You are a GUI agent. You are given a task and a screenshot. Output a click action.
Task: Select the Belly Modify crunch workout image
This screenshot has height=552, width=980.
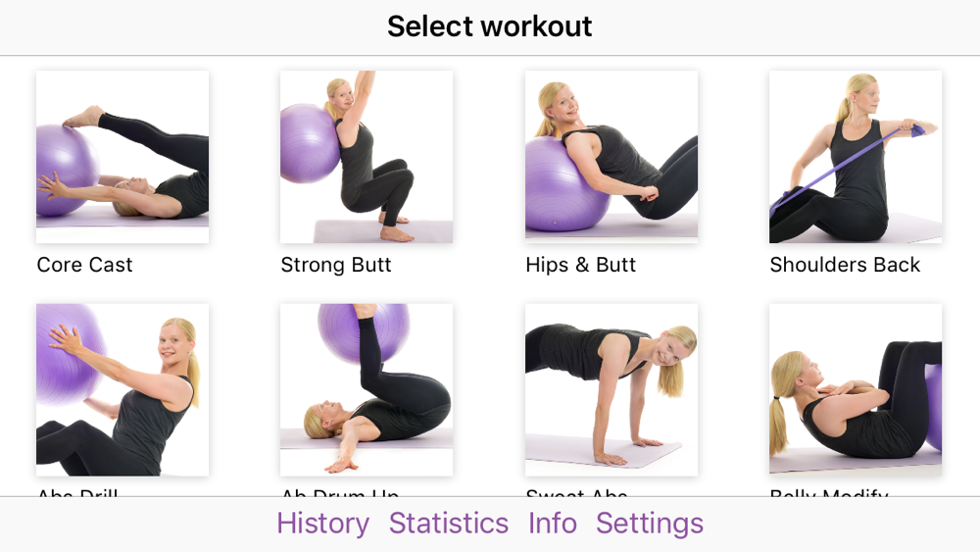tap(856, 390)
